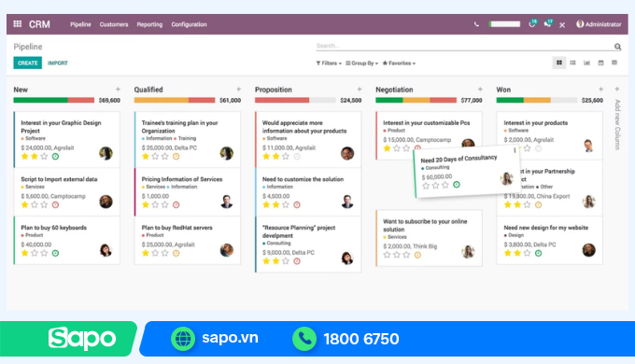
Task: Open the Configuration menu
Action: [x=189, y=24]
